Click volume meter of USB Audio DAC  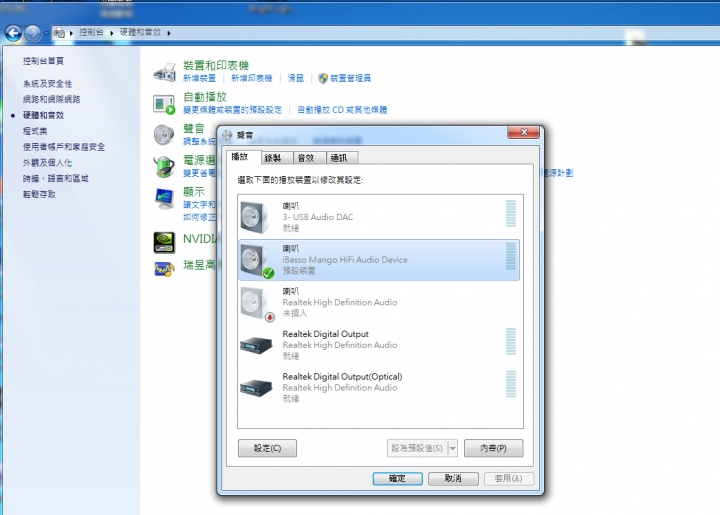[511, 213]
